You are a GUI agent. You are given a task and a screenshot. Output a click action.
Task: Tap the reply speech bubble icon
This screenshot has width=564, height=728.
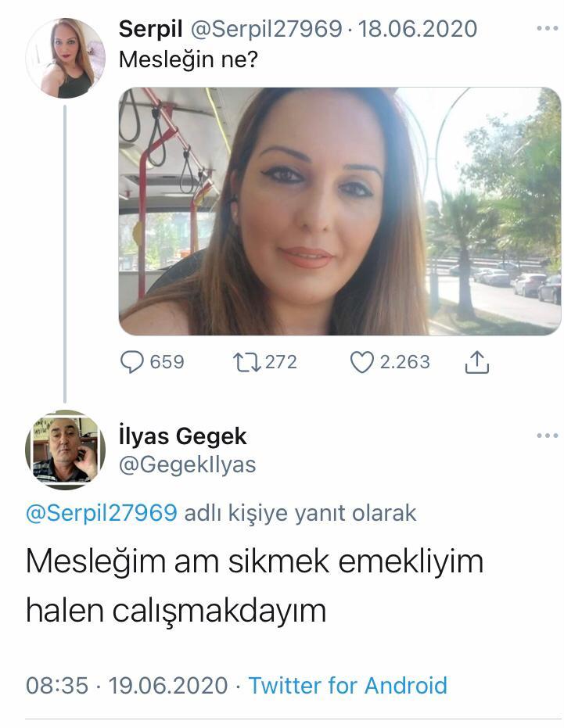tap(132, 362)
